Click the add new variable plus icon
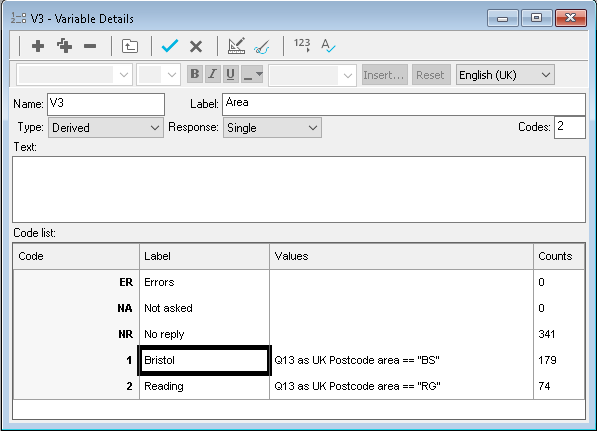 tap(38, 46)
